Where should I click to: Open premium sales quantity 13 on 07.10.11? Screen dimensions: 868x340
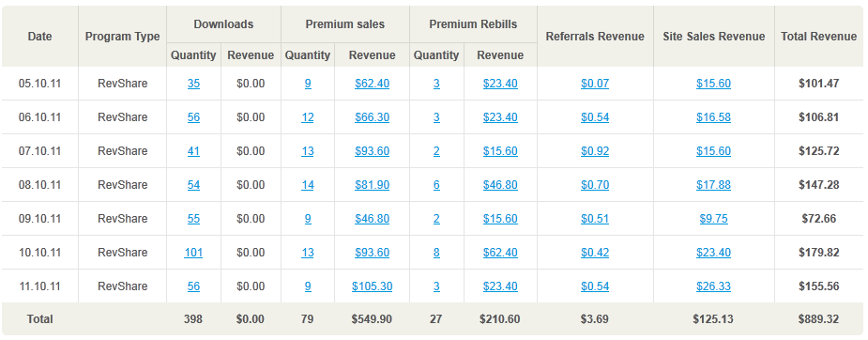[x=308, y=151]
